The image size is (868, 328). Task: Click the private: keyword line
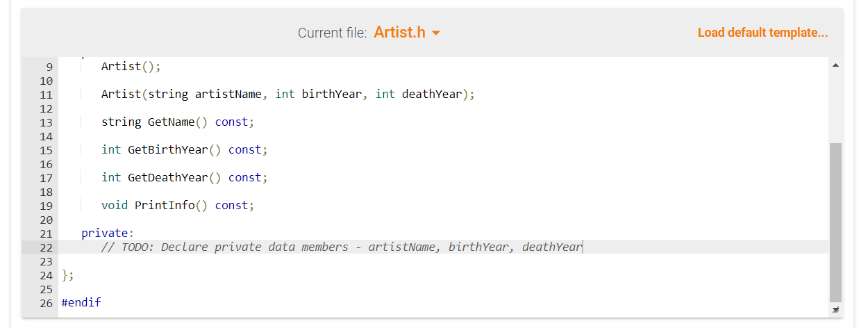(108, 233)
